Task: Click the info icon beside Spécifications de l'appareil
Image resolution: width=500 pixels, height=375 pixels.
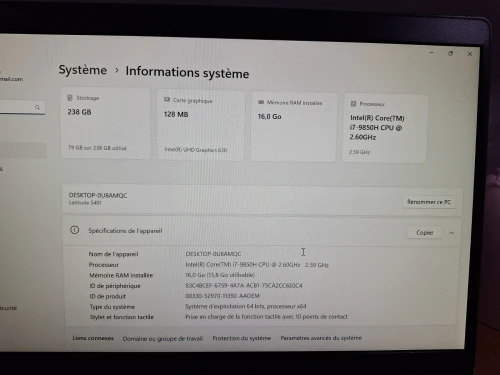Action: (x=75, y=230)
